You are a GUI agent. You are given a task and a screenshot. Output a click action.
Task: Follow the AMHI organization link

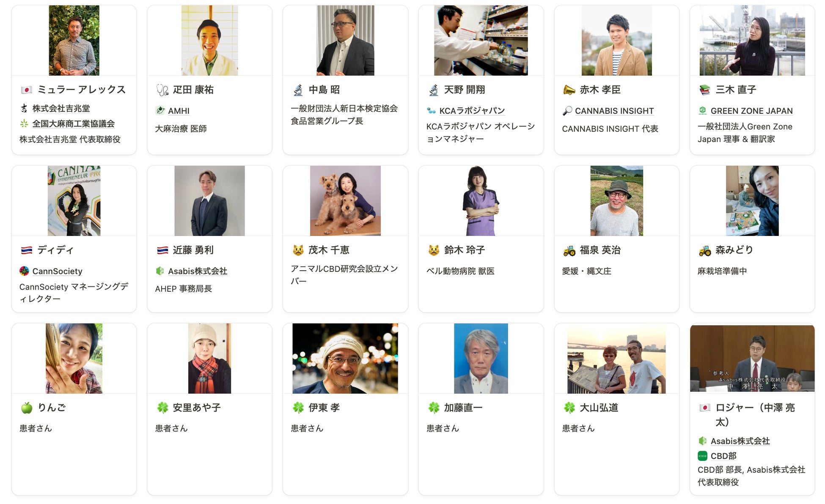point(179,111)
